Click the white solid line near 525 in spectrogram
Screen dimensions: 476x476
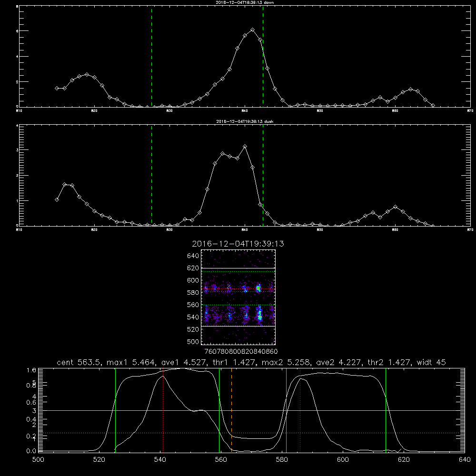point(238,326)
